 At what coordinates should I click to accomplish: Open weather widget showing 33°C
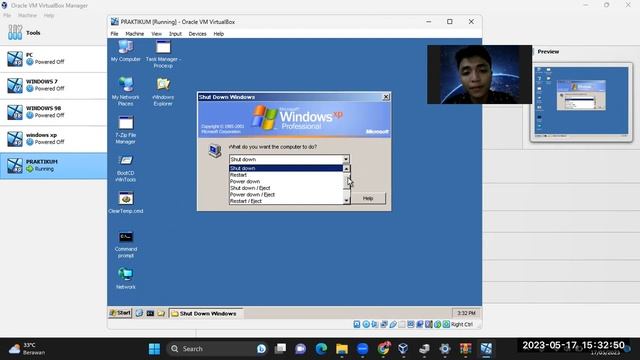[28, 349]
